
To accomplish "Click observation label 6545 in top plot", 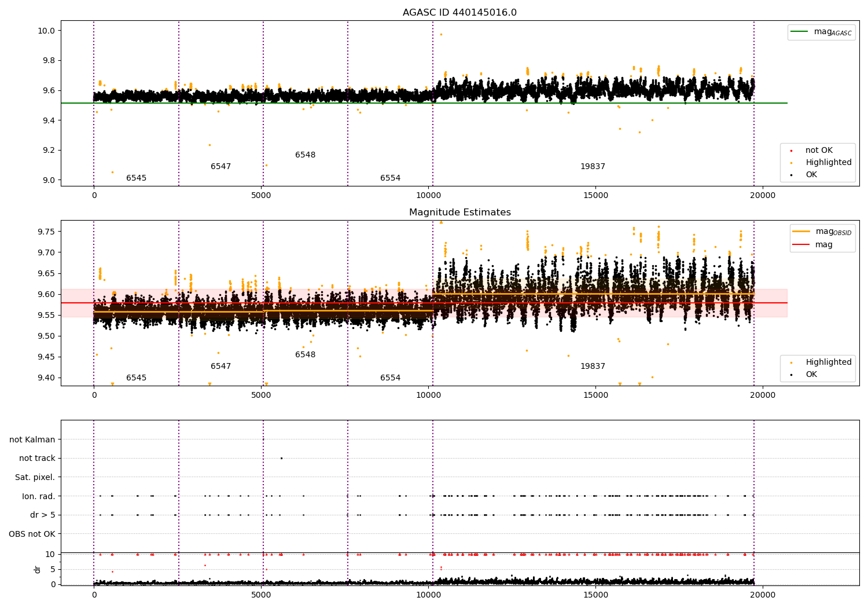I will pyautogui.click(x=137, y=178).
